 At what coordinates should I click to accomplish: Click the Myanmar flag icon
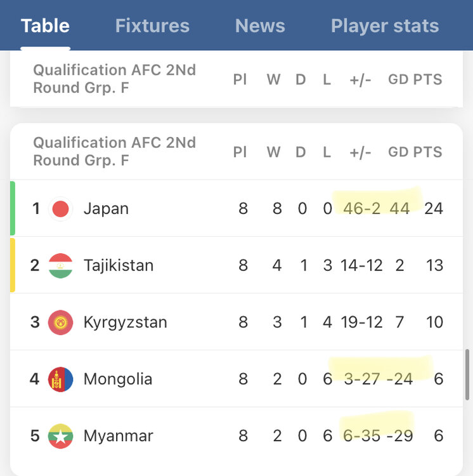point(61,436)
